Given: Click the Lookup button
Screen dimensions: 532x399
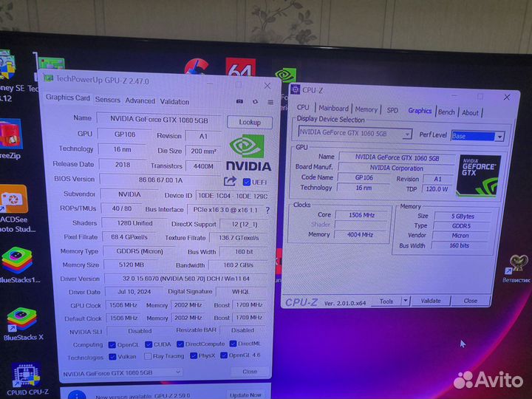Looking at the screenshot, I should pyautogui.click(x=249, y=122).
